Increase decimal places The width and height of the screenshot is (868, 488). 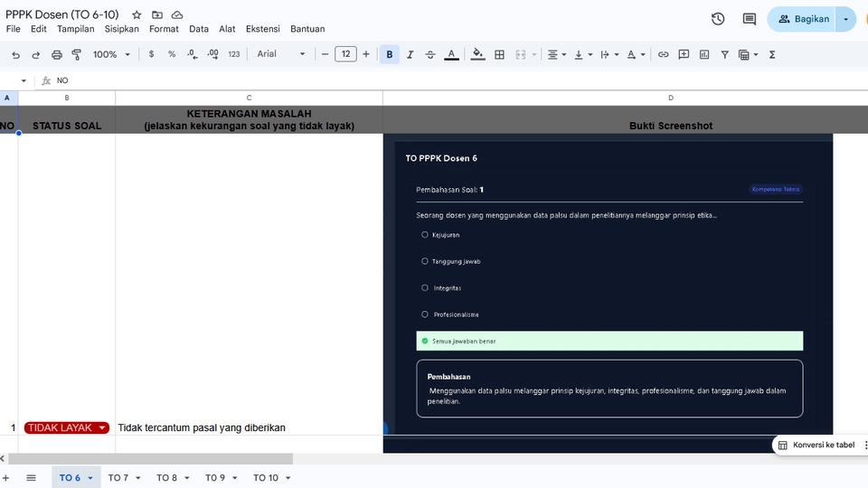tap(212, 54)
